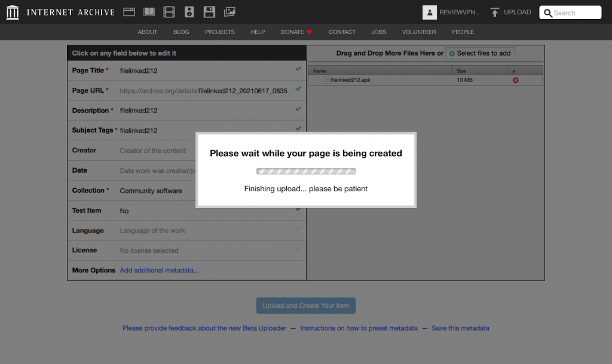
Task: Open the No license selected chooser
Action: [149, 250]
